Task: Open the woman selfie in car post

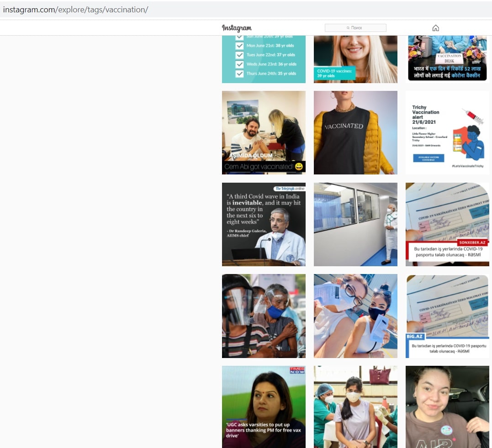Action: [x=447, y=407]
